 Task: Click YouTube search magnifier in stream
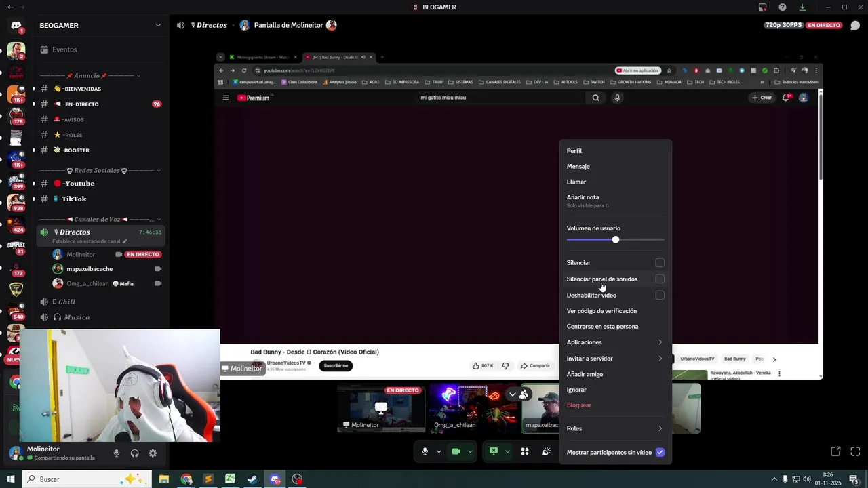tap(595, 98)
